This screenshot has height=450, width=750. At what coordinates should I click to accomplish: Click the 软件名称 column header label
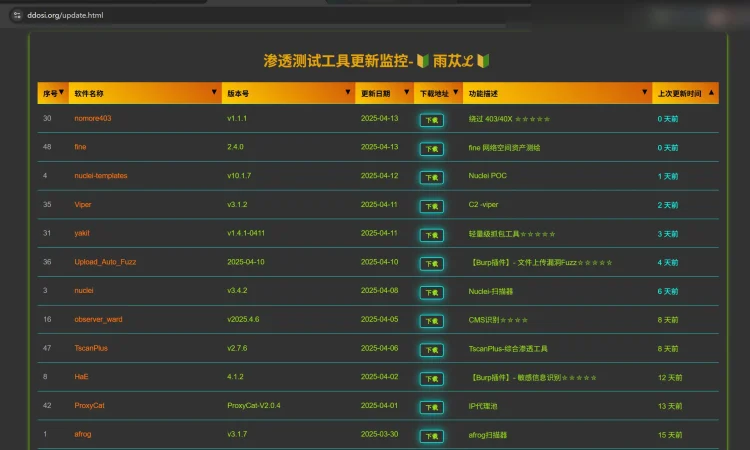click(89, 93)
